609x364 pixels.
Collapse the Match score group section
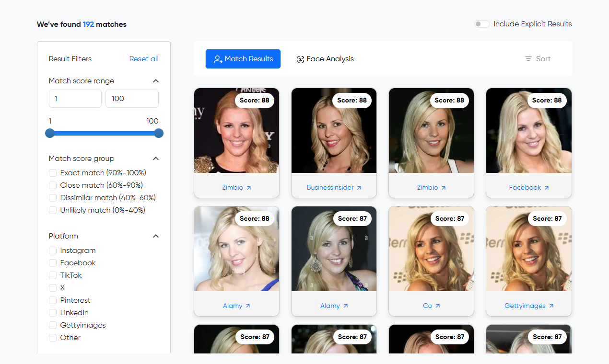pyautogui.click(x=155, y=159)
